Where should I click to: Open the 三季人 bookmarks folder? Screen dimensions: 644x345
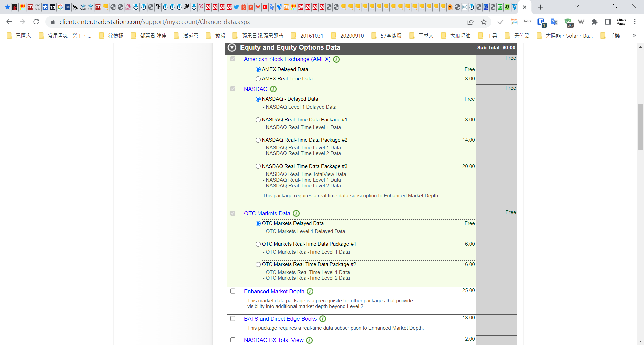click(421, 36)
